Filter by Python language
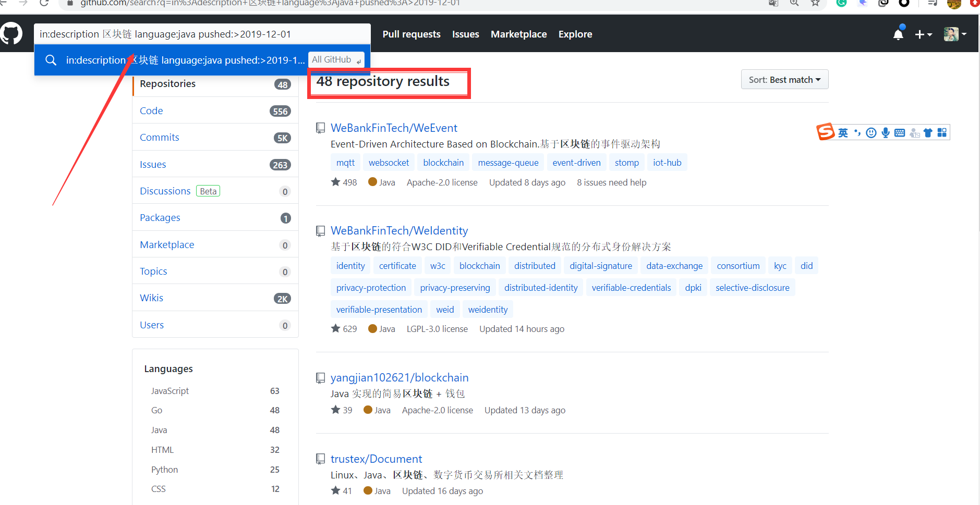The image size is (980, 505). click(x=215, y=470)
